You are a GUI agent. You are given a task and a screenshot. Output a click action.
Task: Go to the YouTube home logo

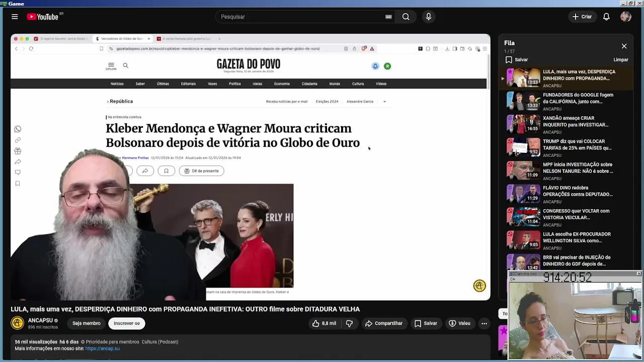coord(43,17)
